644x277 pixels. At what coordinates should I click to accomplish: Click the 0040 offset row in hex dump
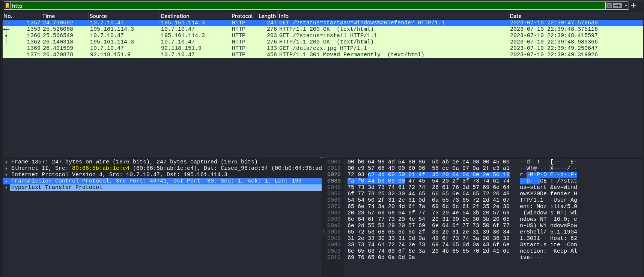click(x=334, y=187)
